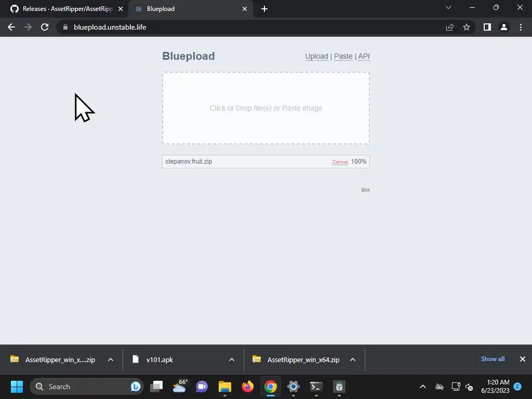Open the weather widget showing 66°

(179, 387)
